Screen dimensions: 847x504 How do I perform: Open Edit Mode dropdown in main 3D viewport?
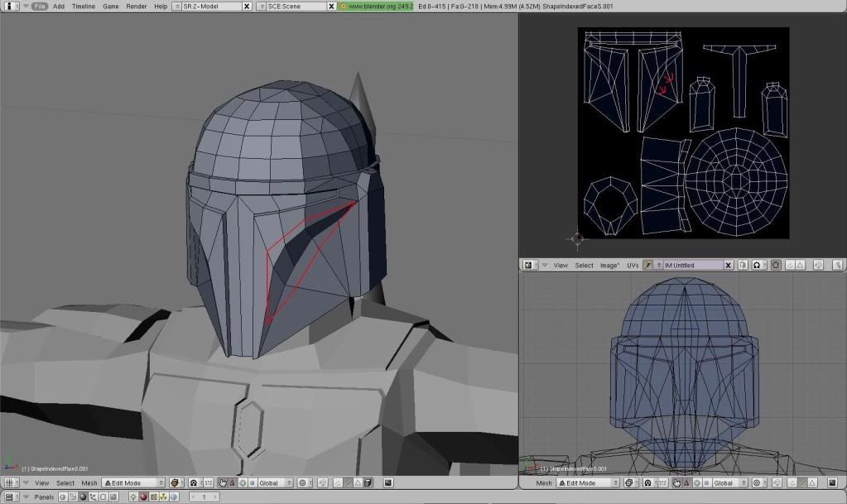132,483
